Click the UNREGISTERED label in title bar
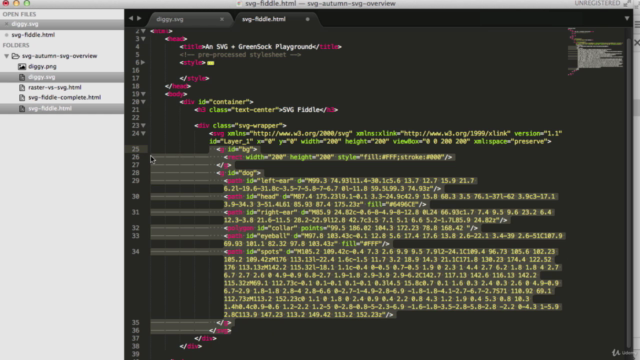Image resolution: width=640 pixels, height=360 pixels. (x=597, y=3)
